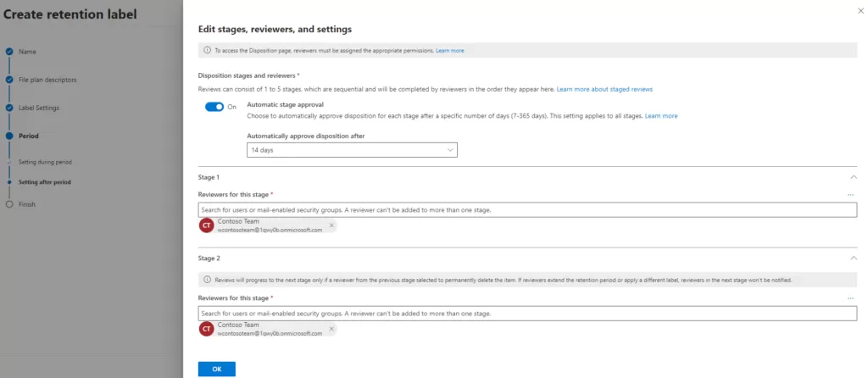The width and height of the screenshot is (868, 378).
Task: Click the info icon in Stage 2 notice
Action: point(207,279)
